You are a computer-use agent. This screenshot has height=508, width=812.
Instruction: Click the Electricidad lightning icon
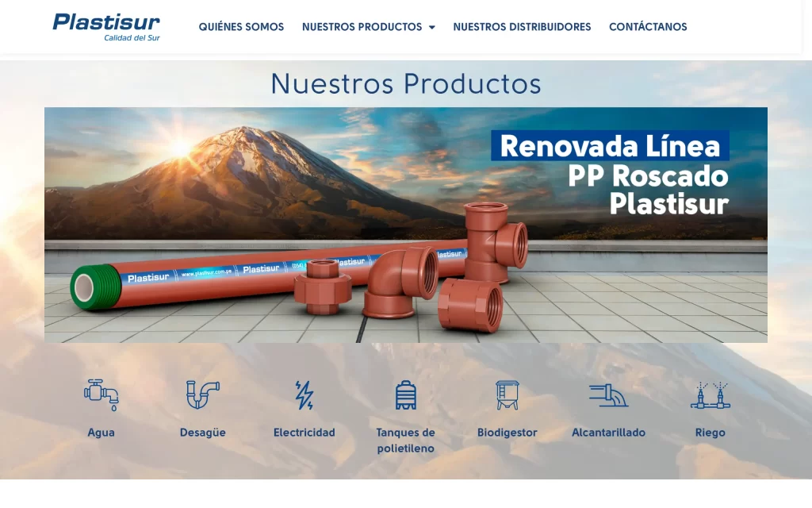[x=304, y=395]
